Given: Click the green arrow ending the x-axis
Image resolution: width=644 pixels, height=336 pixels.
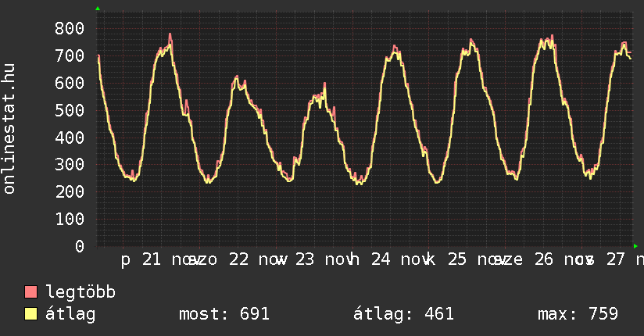Looking at the screenshot, I should 635,246.
